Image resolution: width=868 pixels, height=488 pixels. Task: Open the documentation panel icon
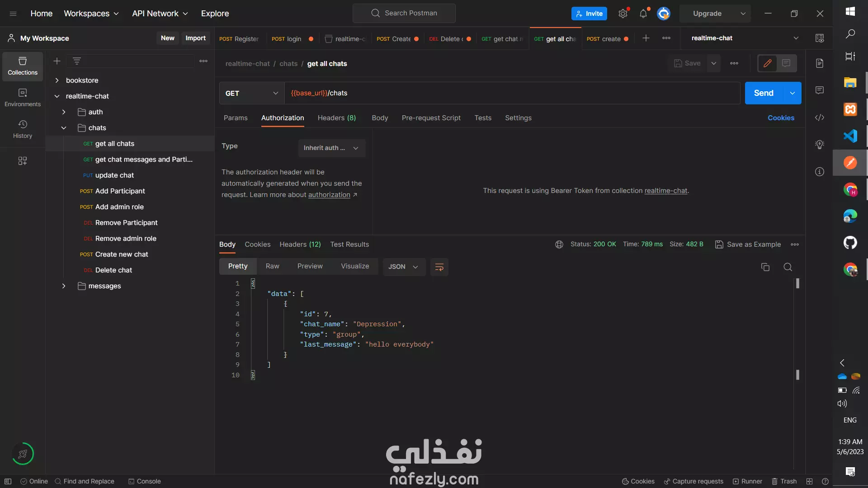click(820, 63)
